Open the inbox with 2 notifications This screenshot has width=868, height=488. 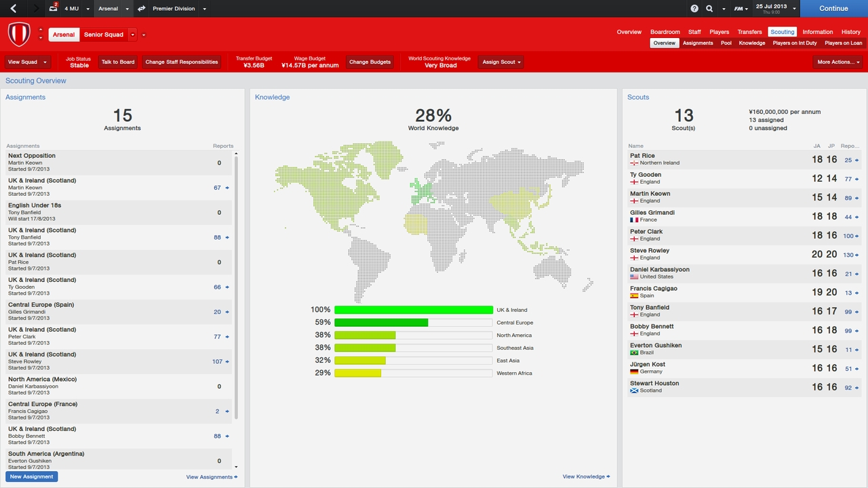coord(54,8)
